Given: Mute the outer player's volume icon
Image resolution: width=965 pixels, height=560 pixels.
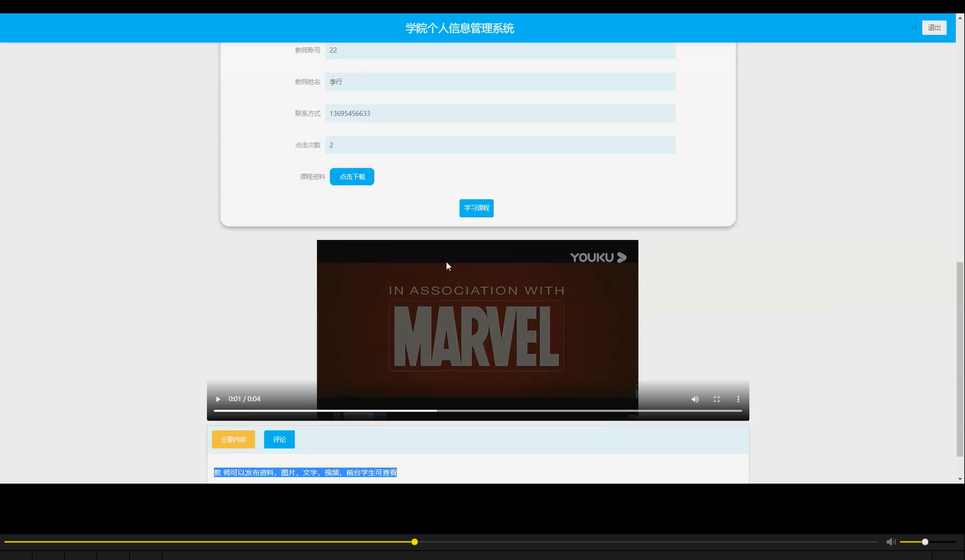Looking at the screenshot, I should pos(891,542).
